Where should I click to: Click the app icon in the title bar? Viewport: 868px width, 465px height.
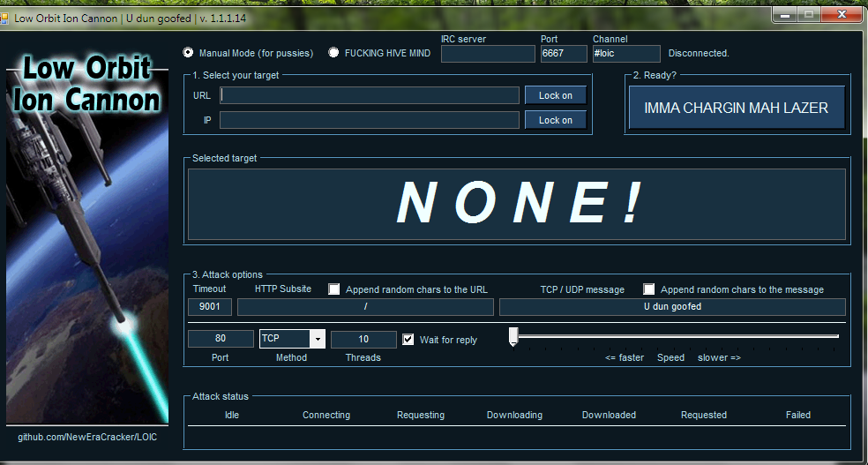point(4,18)
